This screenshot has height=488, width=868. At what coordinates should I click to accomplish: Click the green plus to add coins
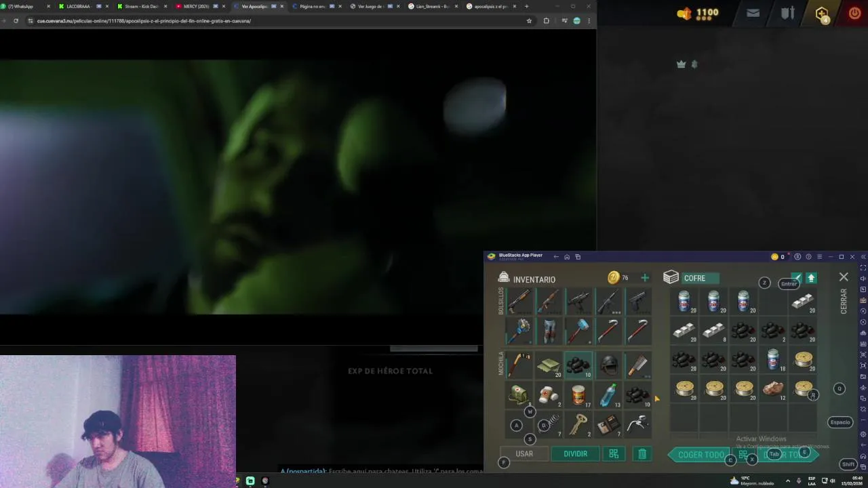645,278
